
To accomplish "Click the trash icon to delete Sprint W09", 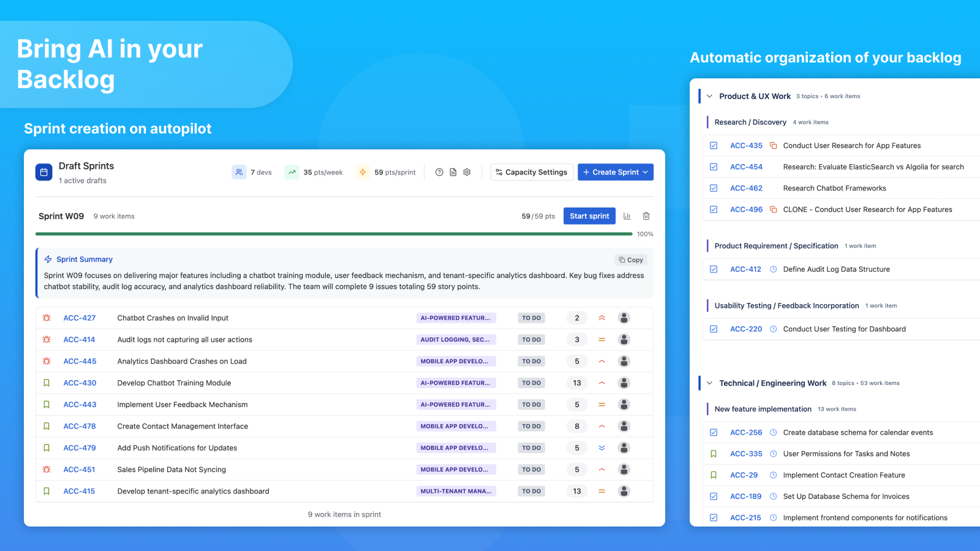I will [x=646, y=216].
